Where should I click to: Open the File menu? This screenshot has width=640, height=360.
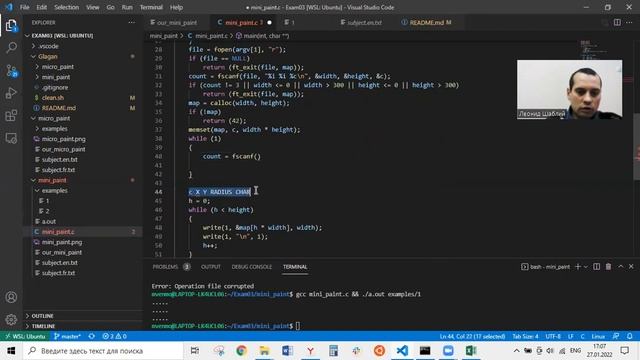click(24, 7)
